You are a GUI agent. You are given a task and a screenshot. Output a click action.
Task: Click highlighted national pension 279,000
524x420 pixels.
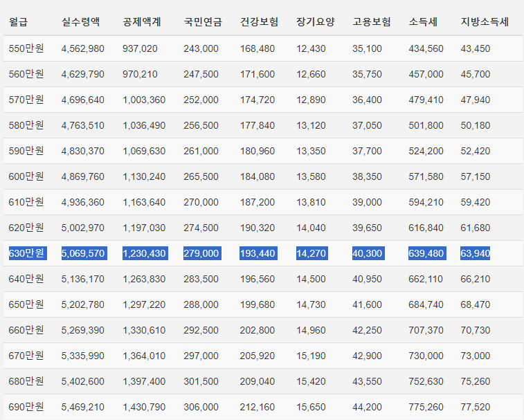(x=203, y=253)
